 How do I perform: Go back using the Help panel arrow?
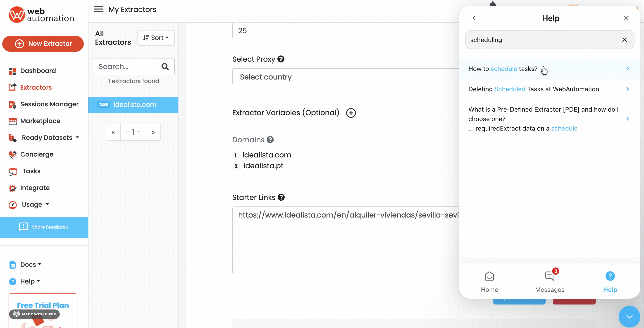pos(474,18)
